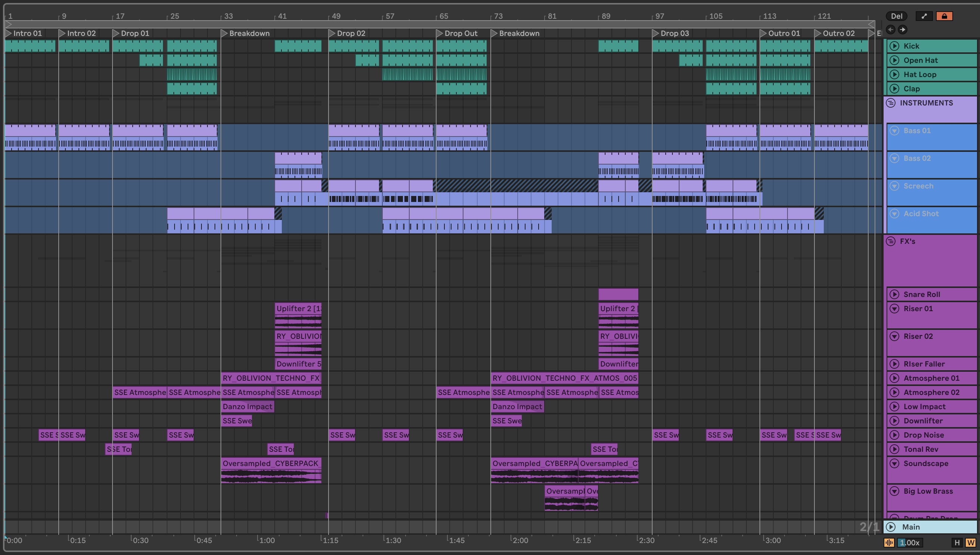Viewport: 980px width, 555px height.
Task: Click the Drop Noise track play icon
Action: coord(894,435)
